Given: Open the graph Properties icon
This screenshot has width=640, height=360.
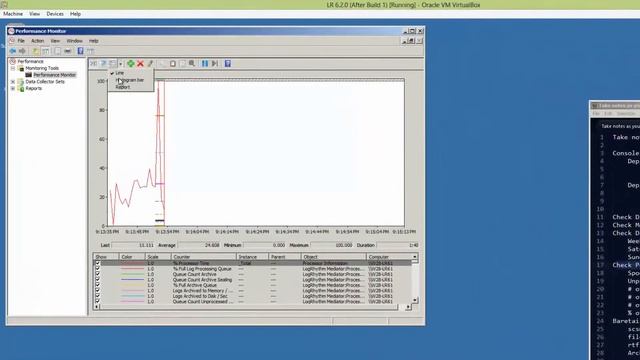Looking at the screenshot, I should [x=182, y=64].
